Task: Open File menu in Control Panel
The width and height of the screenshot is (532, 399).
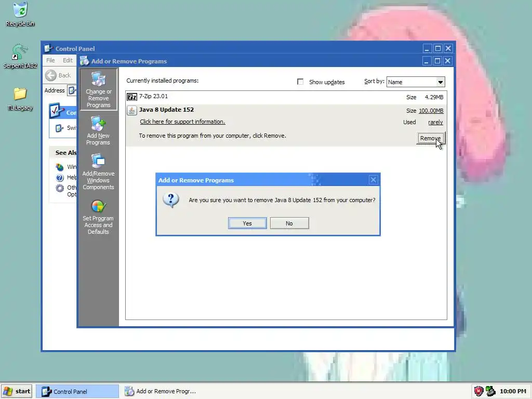Action: (x=50, y=60)
